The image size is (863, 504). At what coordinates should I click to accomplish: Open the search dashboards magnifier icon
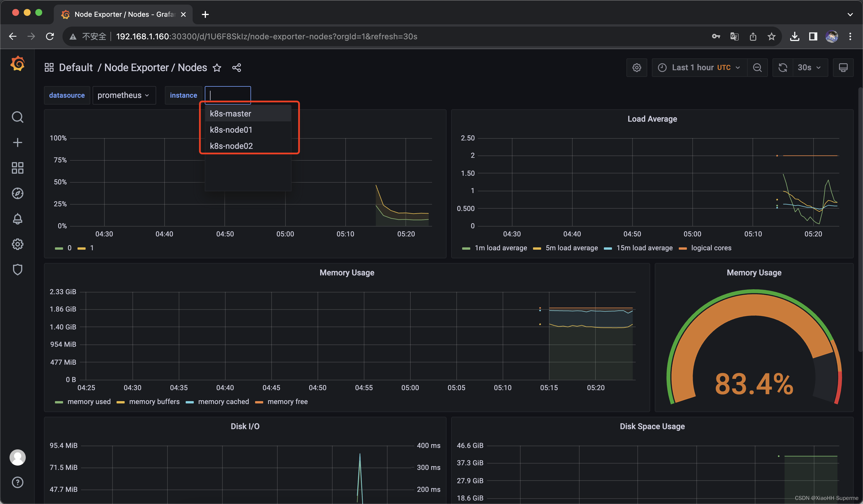(17, 117)
